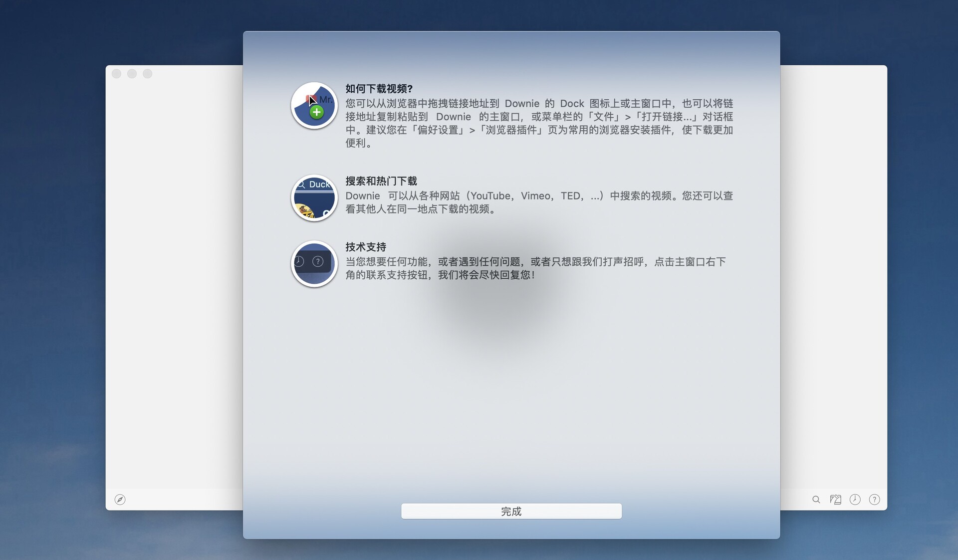This screenshot has width=958, height=560.
Task: Click the grayed-out minimize window button
Action: click(x=132, y=74)
